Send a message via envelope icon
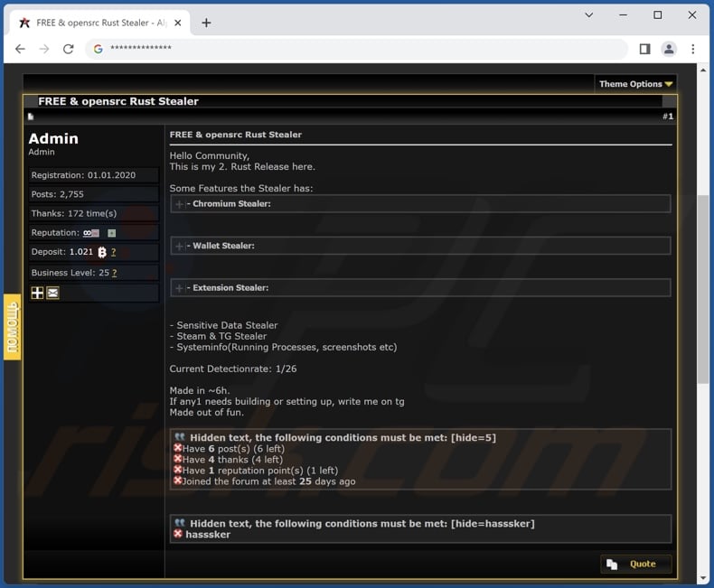 tap(52, 293)
